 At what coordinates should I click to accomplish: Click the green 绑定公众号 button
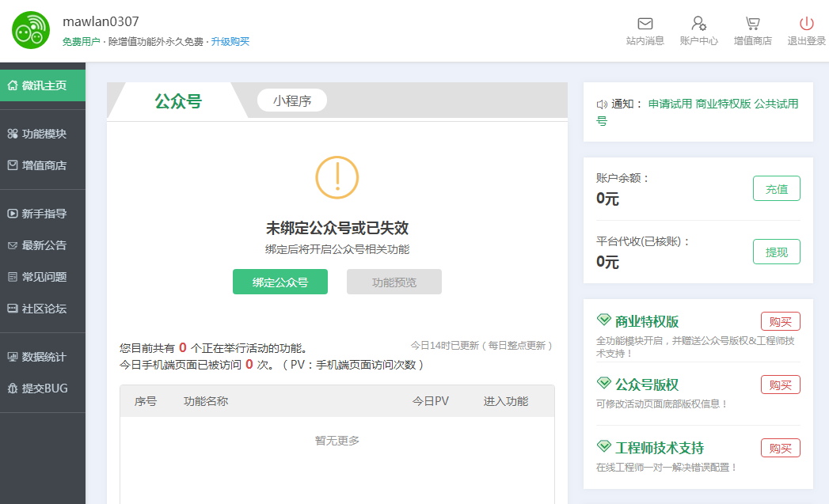tap(280, 282)
